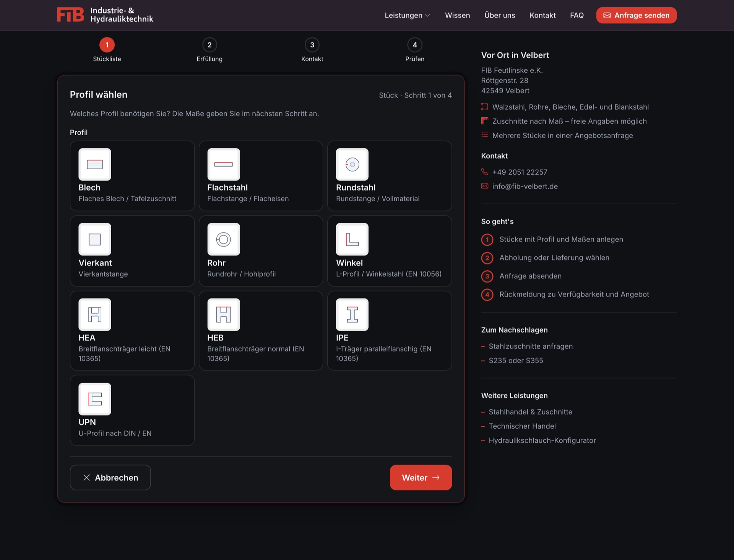Viewport: 734px width, 560px height.
Task: Open the info@fib-velbert.de email link
Action: tap(525, 186)
